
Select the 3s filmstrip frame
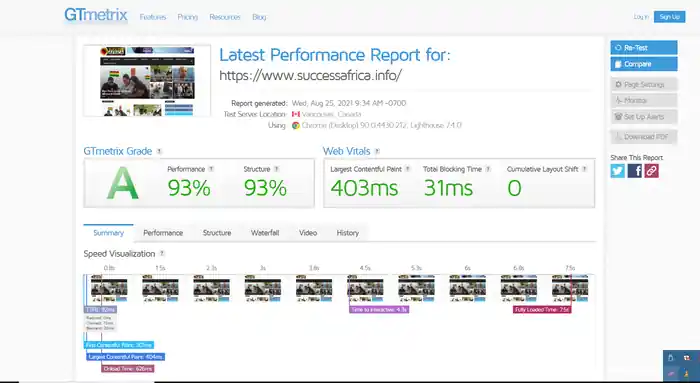tap(263, 288)
